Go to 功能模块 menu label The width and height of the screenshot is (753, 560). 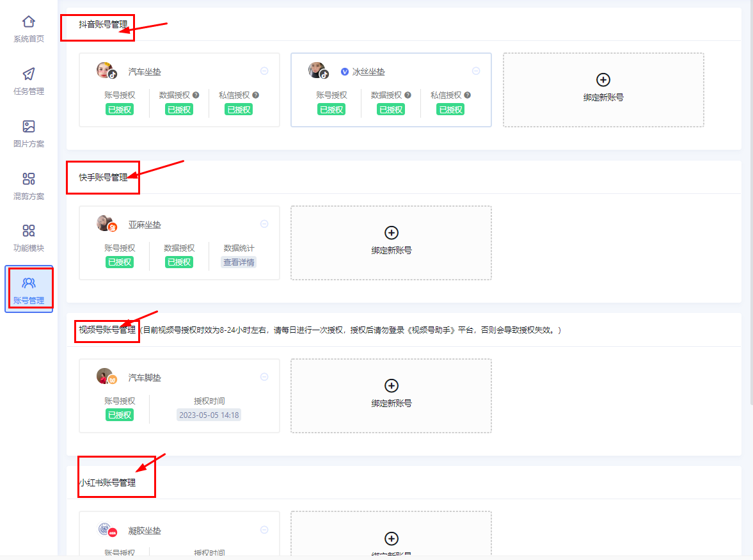[x=29, y=248]
